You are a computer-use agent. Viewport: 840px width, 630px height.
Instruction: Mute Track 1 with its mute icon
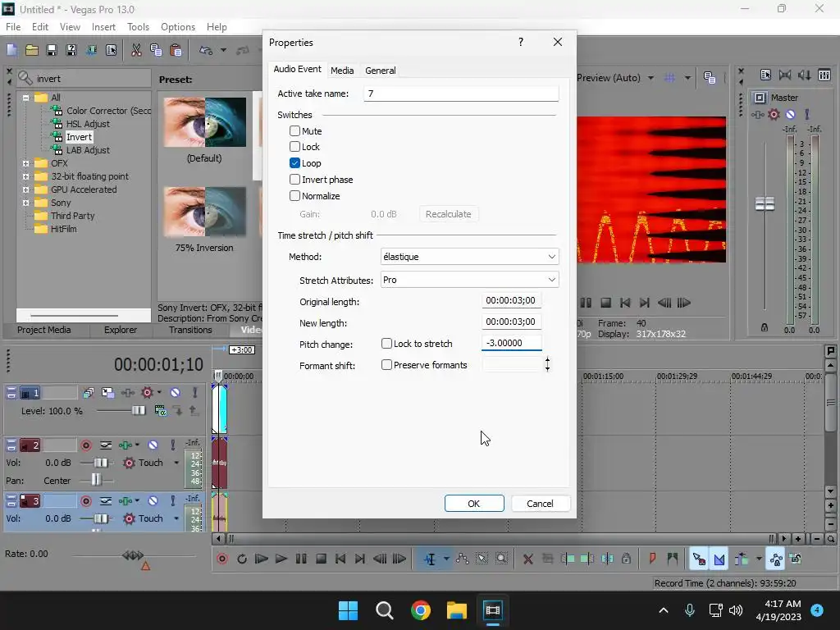pyautogui.click(x=176, y=393)
